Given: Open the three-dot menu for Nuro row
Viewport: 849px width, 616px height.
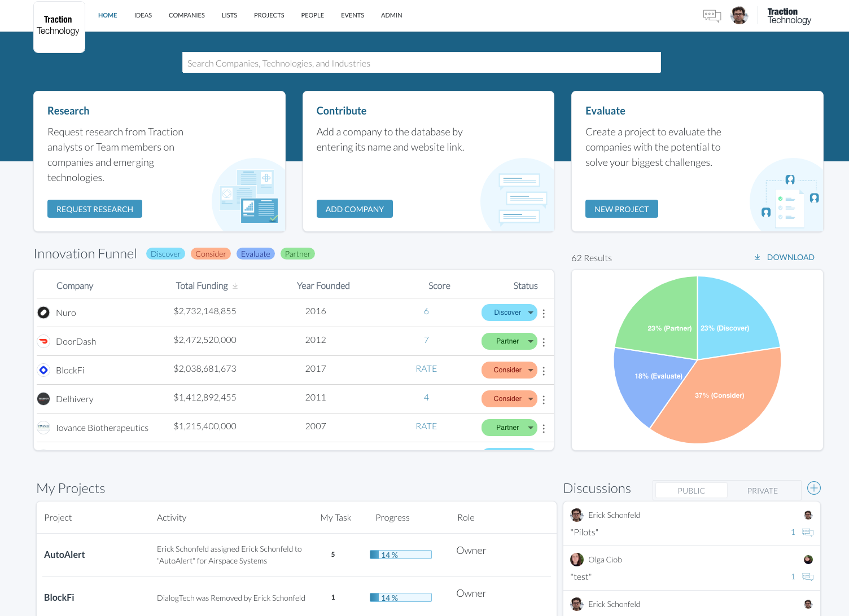Looking at the screenshot, I should [x=544, y=313].
